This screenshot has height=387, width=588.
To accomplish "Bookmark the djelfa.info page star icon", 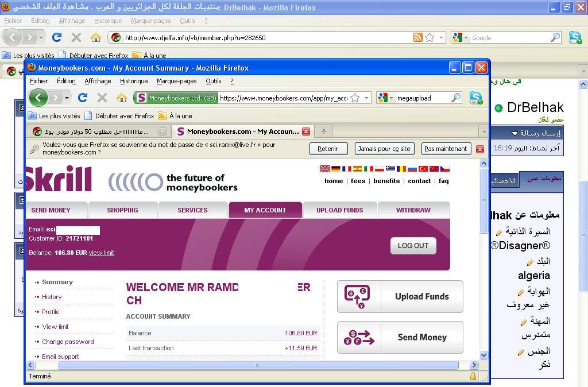I will click(x=430, y=37).
